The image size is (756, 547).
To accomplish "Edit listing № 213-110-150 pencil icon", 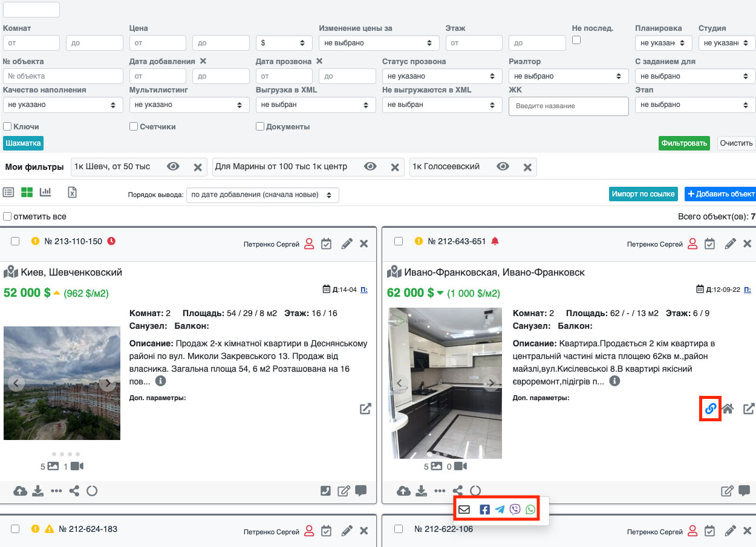I will 347,244.
